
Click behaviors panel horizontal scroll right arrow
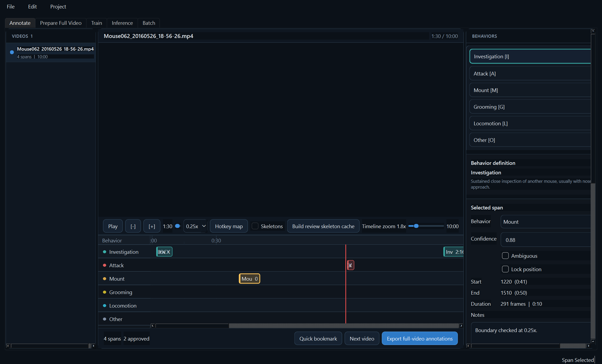(588, 346)
